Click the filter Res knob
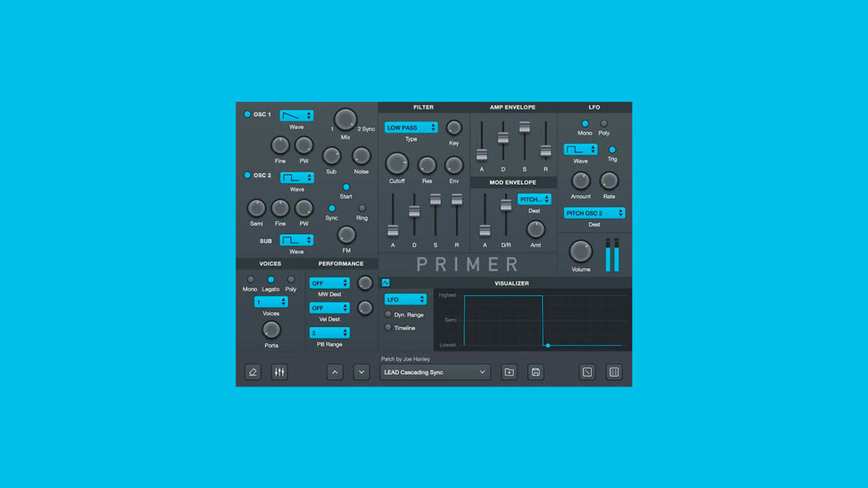The height and width of the screenshot is (488, 868). click(427, 166)
